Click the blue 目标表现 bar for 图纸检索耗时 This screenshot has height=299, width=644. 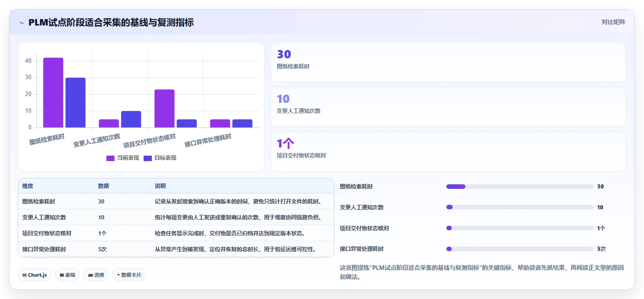[x=75, y=102]
